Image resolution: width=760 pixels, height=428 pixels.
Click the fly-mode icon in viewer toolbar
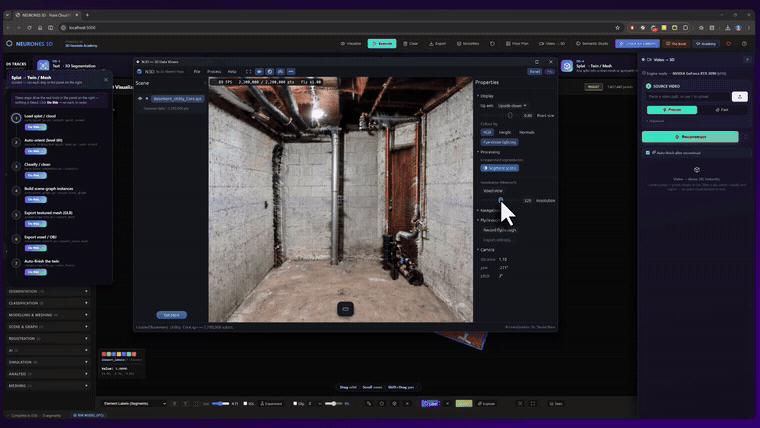(x=281, y=72)
